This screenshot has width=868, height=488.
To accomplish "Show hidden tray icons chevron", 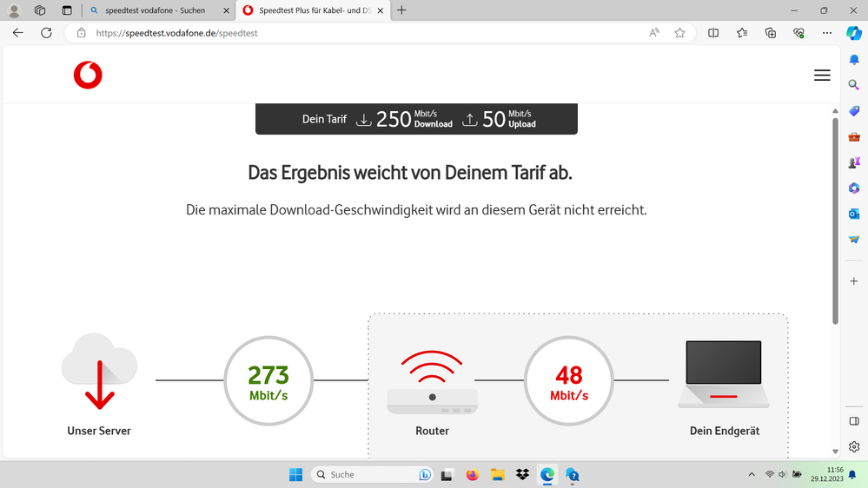I will click(x=752, y=474).
